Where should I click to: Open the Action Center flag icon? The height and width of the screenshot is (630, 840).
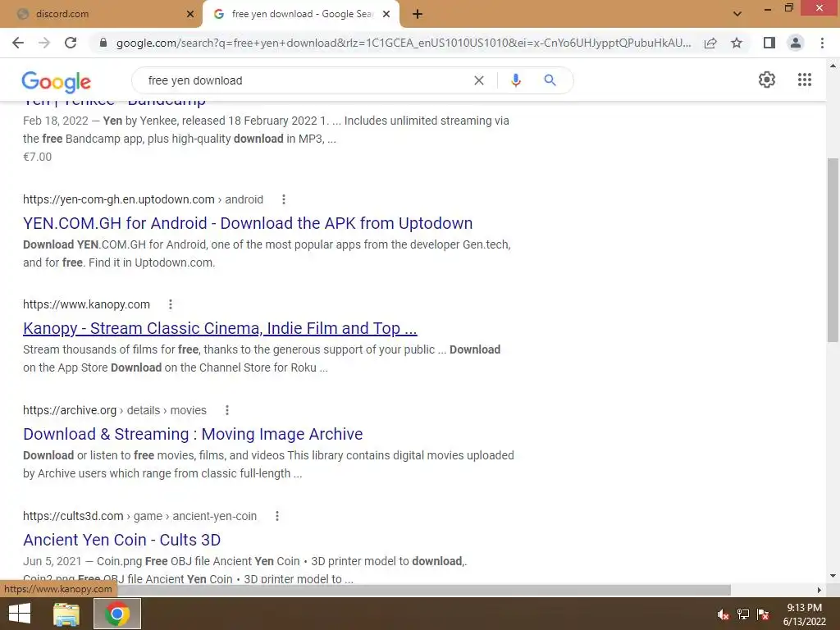coord(763,614)
